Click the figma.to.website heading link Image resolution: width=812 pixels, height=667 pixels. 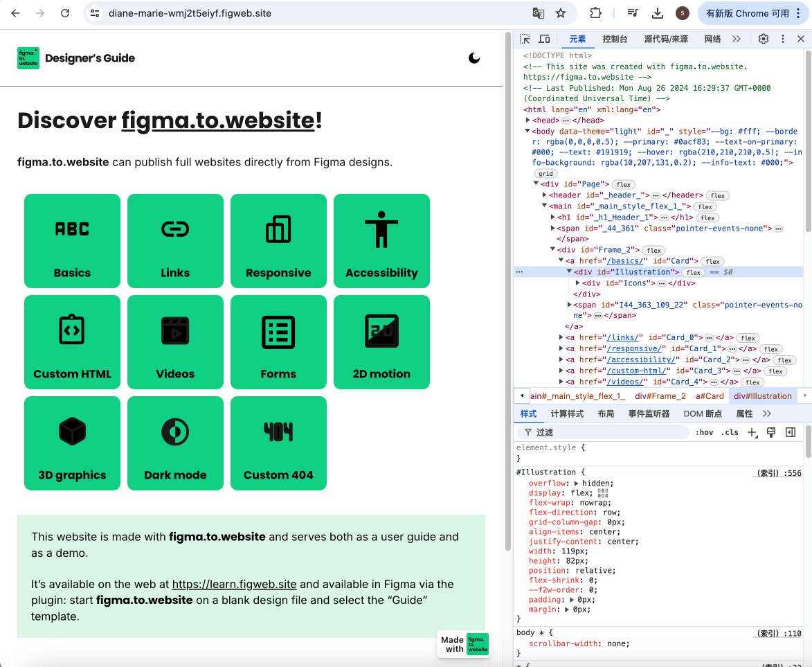pos(218,121)
